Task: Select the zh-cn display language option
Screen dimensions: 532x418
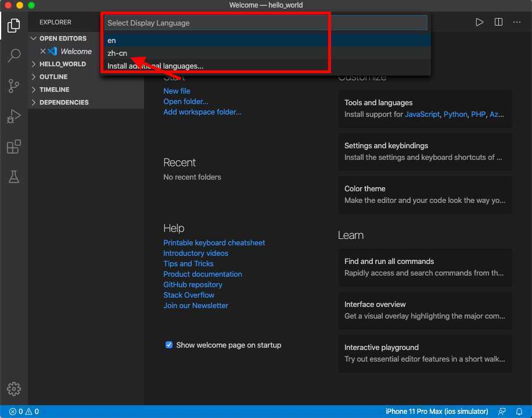Action: [266, 53]
